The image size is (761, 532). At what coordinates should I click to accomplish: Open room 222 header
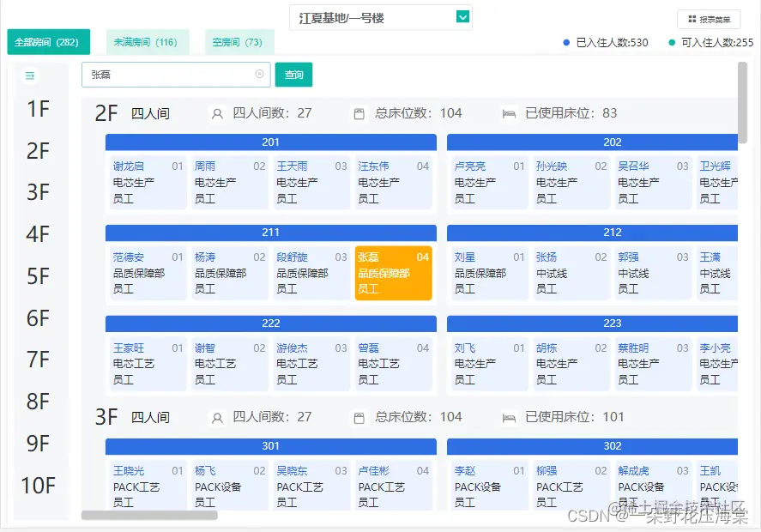(271, 323)
